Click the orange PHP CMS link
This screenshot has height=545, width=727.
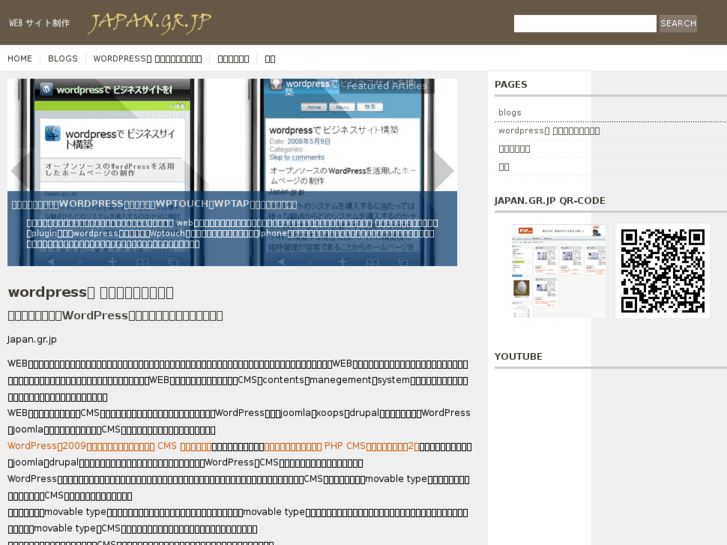pos(342,446)
